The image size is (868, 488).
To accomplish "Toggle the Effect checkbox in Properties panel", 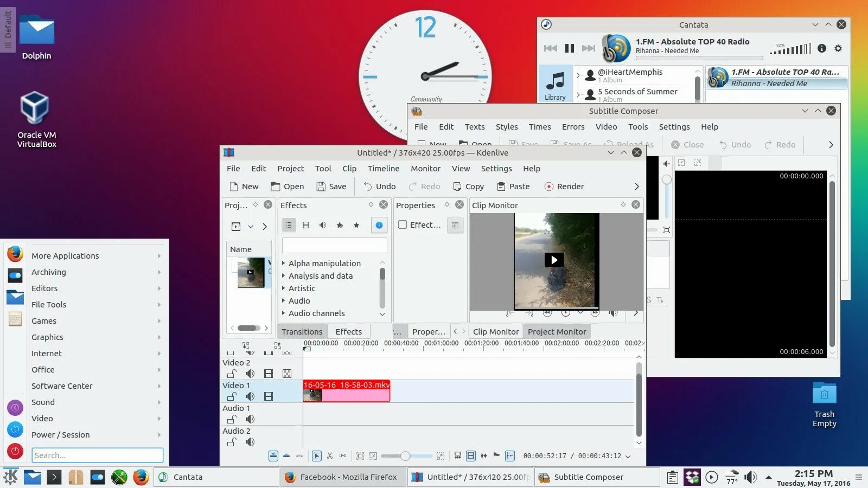I will pyautogui.click(x=403, y=224).
